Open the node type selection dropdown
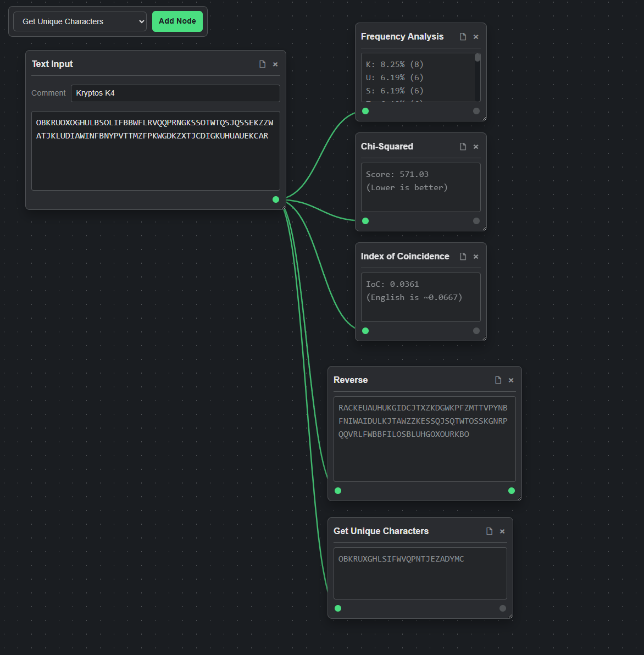The height and width of the screenshot is (655, 644). (x=79, y=21)
